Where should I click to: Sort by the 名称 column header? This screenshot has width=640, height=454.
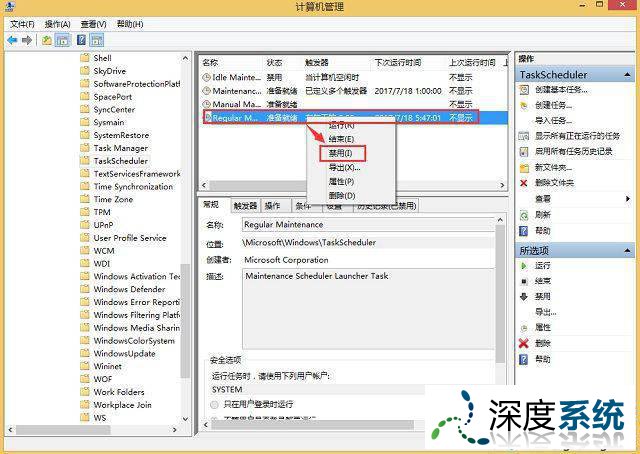[x=211, y=62]
